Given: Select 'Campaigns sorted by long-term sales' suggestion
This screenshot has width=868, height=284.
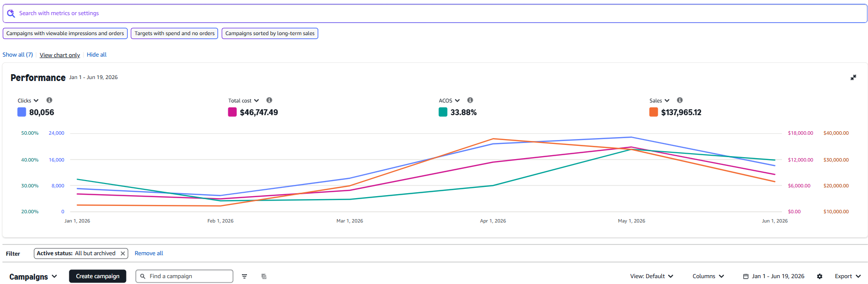Looking at the screenshot, I should pyautogui.click(x=270, y=33).
